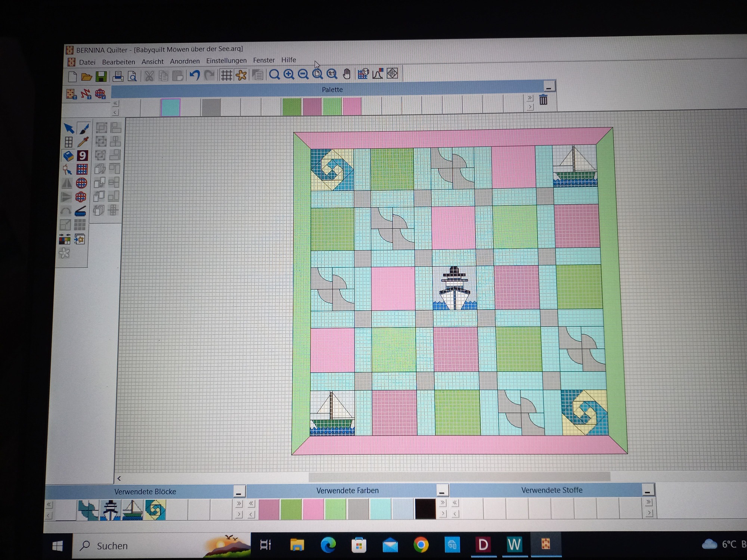Activate the pan hand tool
The height and width of the screenshot is (560, 747).
(x=347, y=74)
